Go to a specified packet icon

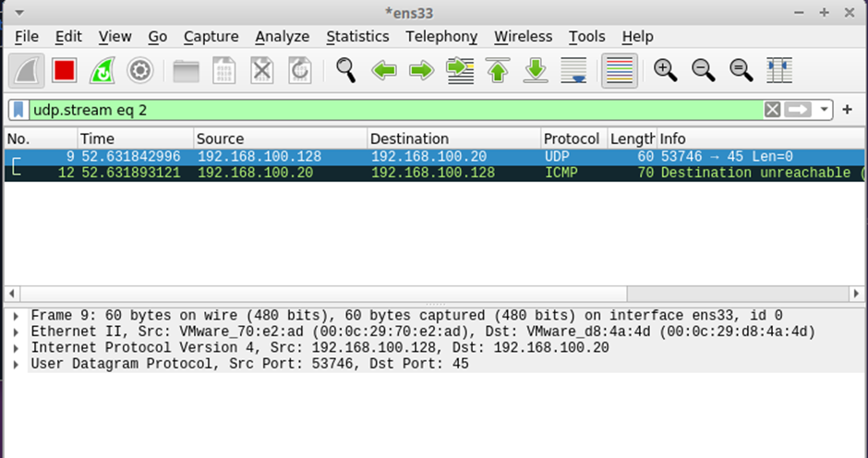460,70
